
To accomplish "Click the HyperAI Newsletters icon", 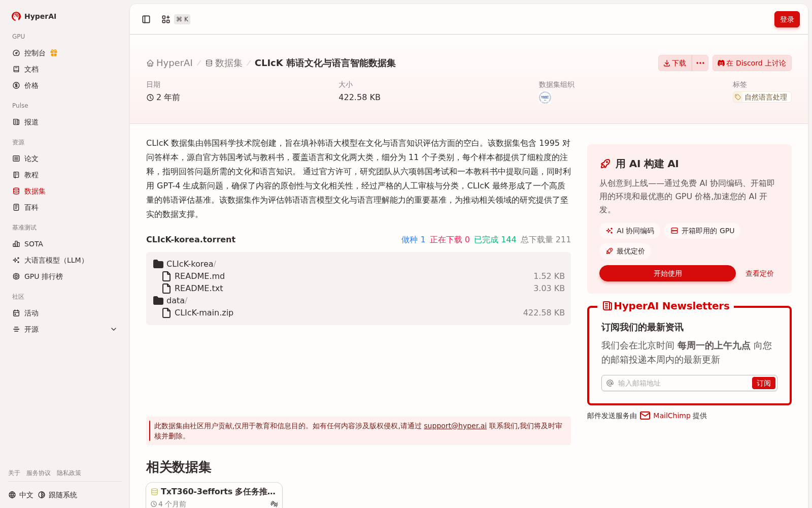I will point(607,306).
